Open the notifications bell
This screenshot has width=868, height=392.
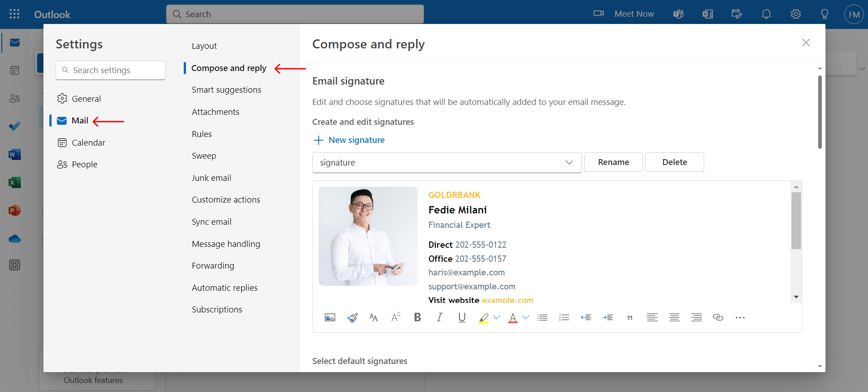pyautogui.click(x=766, y=14)
